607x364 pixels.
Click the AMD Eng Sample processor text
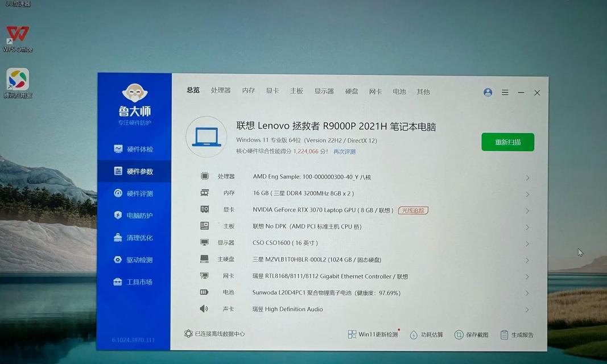tap(312, 177)
